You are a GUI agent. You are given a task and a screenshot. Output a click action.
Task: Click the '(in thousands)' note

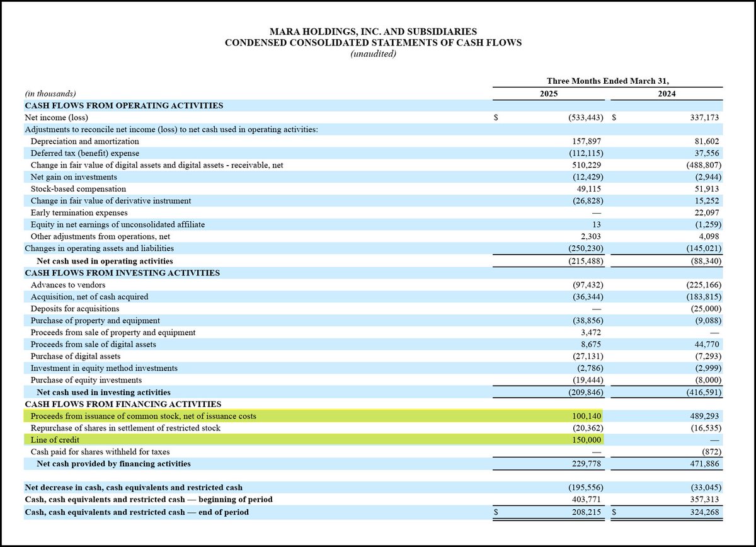click(x=51, y=93)
